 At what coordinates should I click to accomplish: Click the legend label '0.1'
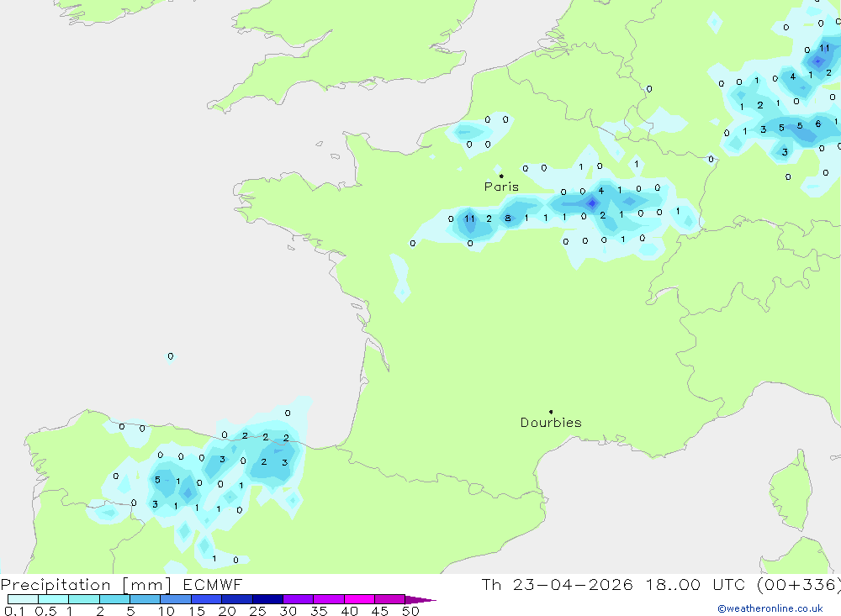click(x=14, y=611)
